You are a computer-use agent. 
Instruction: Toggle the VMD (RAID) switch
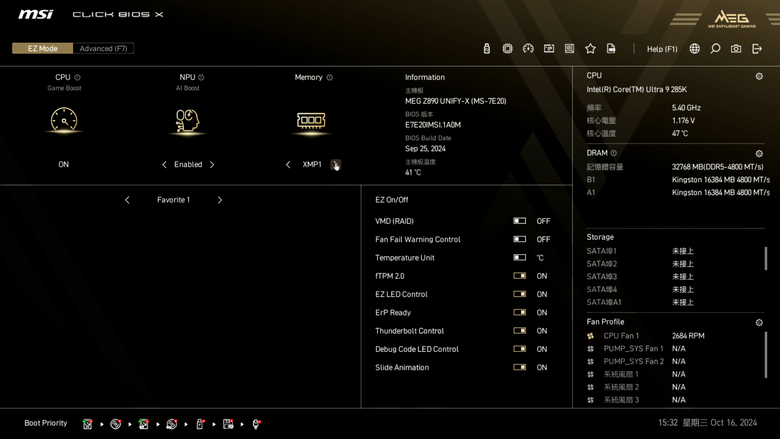519,221
